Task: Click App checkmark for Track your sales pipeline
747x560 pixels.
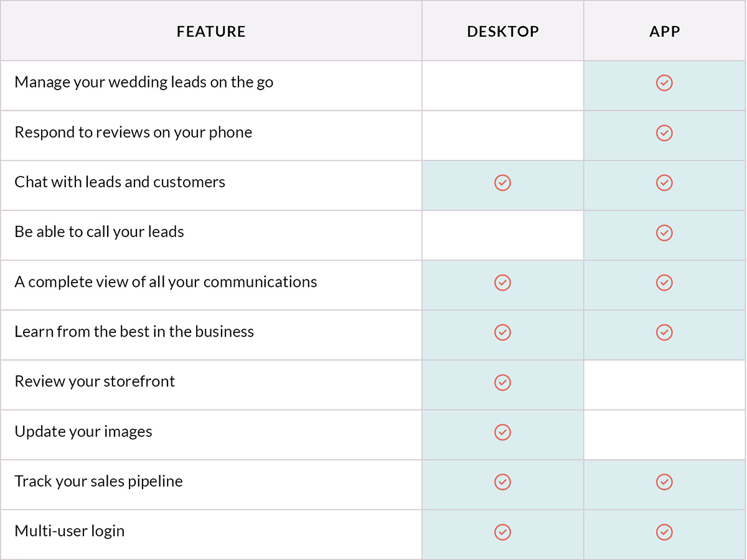Action: (664, 482)
